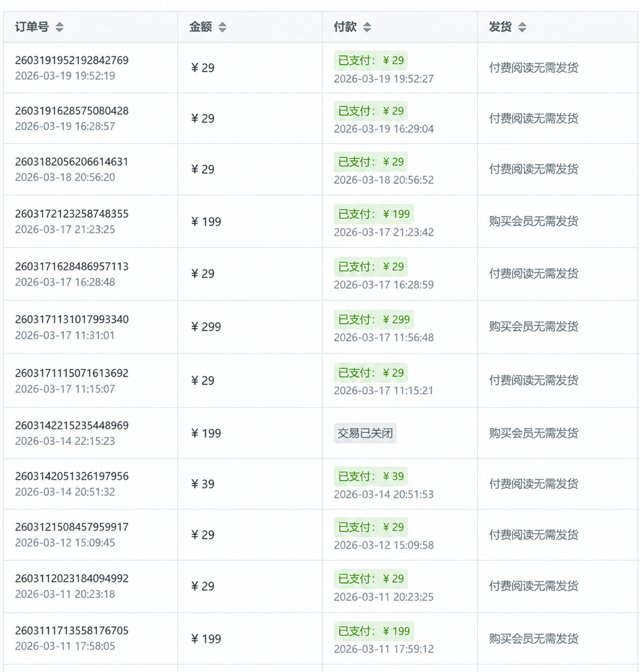Click 已支付 ¥199 badge for order 2603172123258748355
640x672 pixels.
pyautogui.click(x=374, y=214)
